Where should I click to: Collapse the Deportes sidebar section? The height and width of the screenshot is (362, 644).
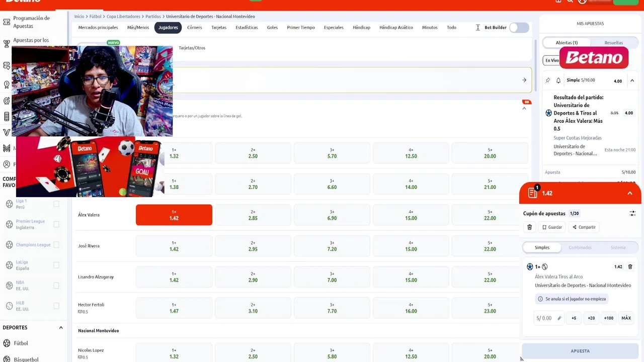coord(61,328)
